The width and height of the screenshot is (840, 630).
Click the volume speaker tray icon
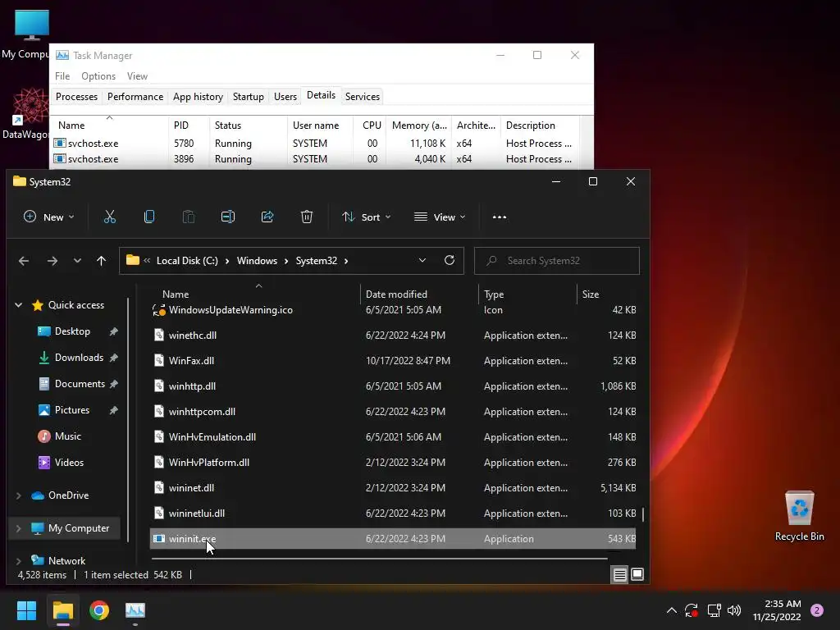[734, 610]
